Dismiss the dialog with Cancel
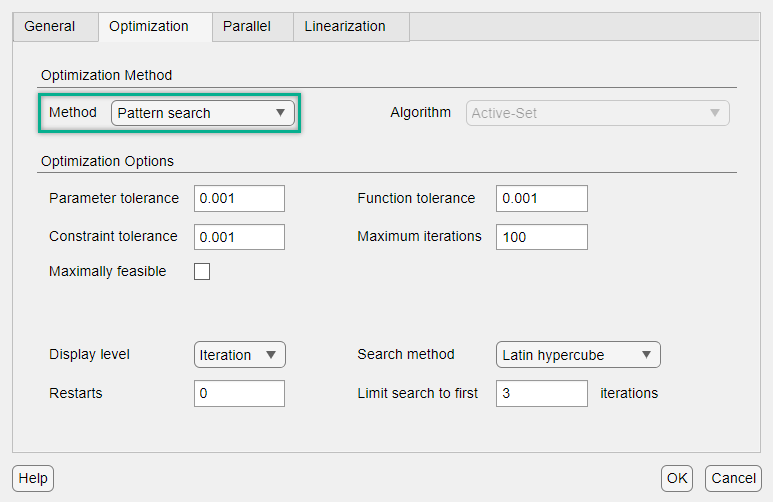The image size is (773, 502). pyautogui.click(x=733, y=478)
